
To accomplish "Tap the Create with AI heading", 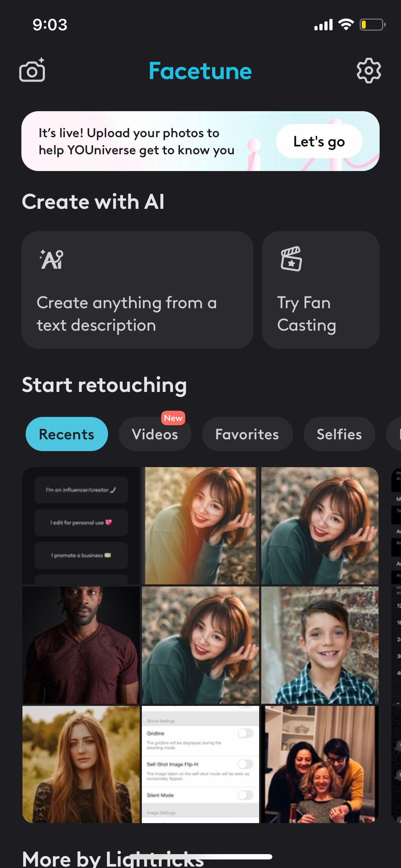I will (x=93, y=202).
